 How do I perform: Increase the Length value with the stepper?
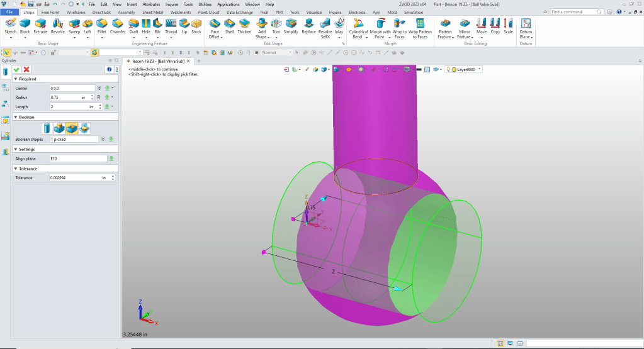tap(99, 105)
